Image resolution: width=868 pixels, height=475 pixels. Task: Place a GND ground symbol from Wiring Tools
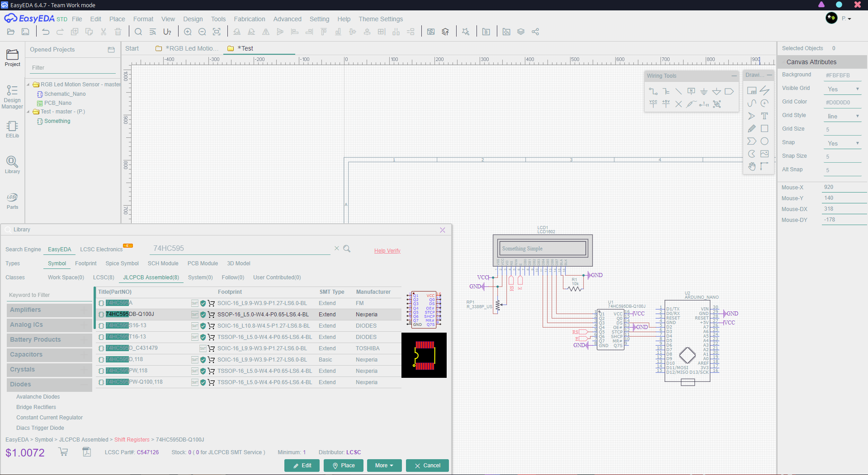tap(704, 91)
